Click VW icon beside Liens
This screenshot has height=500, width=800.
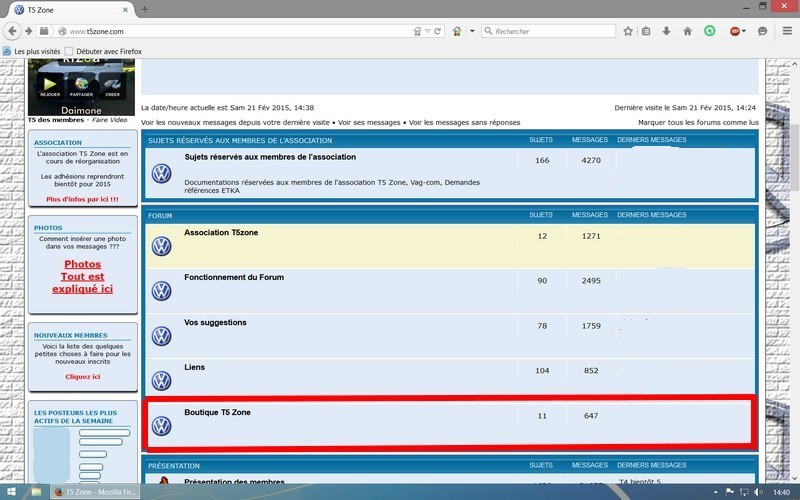coord(162,381)
